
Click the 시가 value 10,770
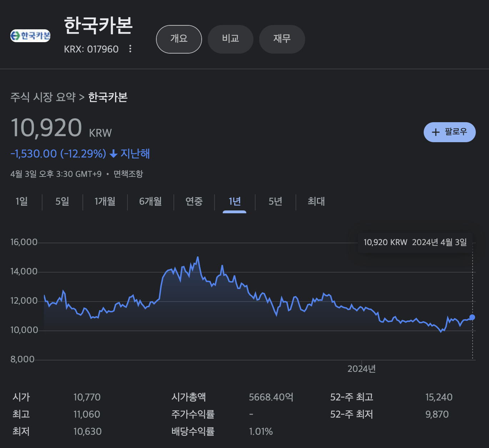87,397
